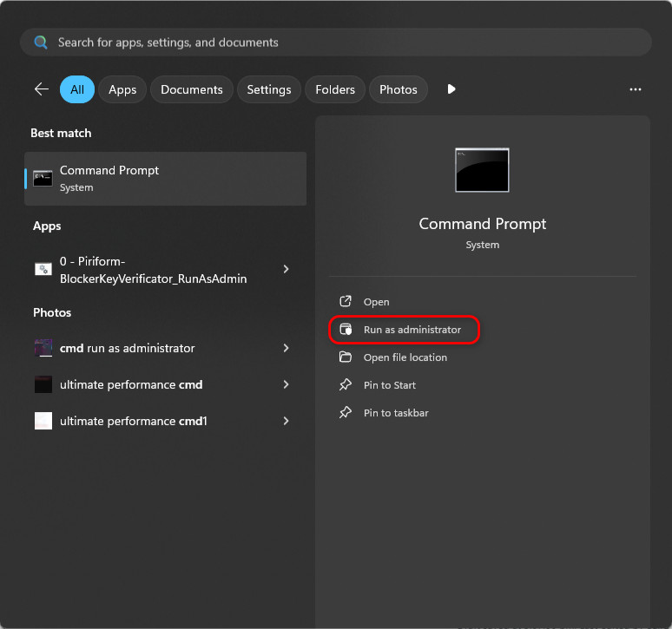Click the Piriform BlockerKeyVerificator app icon
The width and height of the screenshot is (672, 629).
[x=43, y=270]
